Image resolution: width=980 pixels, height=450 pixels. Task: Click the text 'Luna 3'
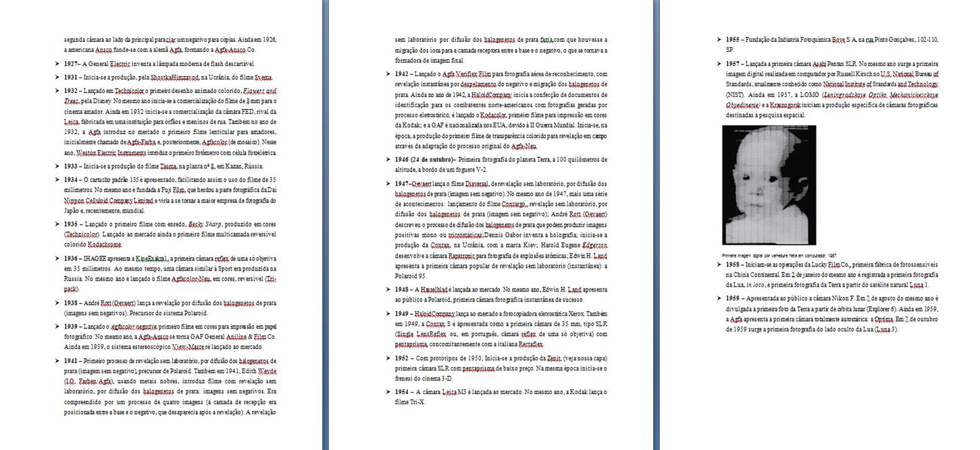(885, 329)
